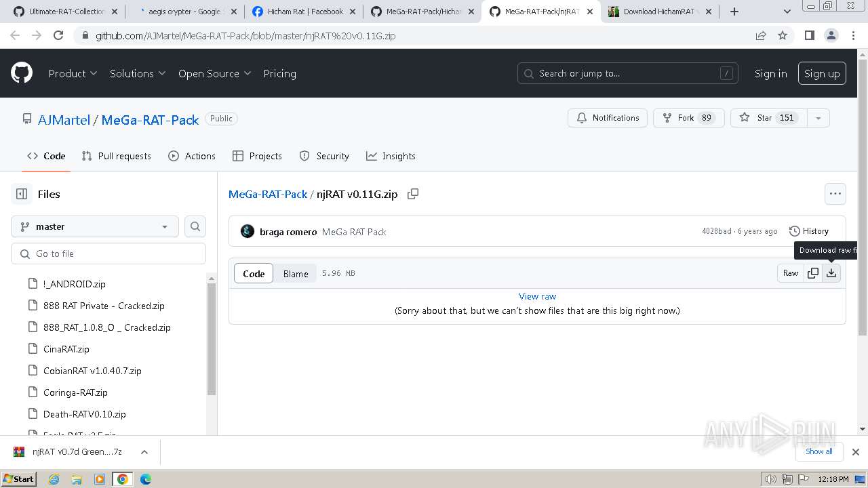Switch to Code tab
This screenshot has width=868, height=488.
coord(46,156)
